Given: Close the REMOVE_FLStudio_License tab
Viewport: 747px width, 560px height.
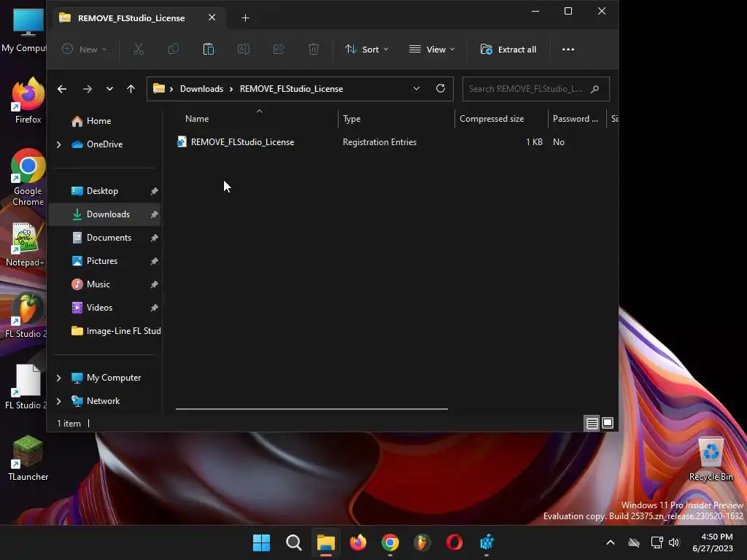Looking at the screenshot, I should [x=212, y=17].
